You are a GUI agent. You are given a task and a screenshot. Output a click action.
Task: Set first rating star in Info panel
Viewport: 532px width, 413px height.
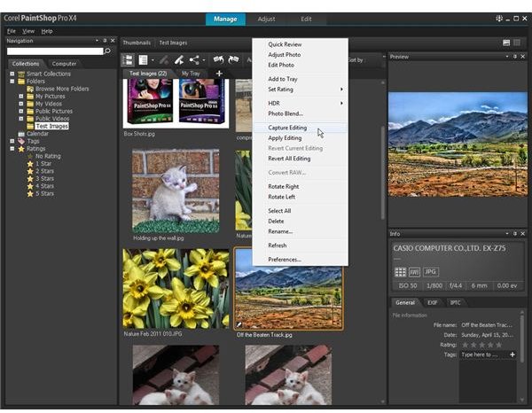click(x=465, y=345)
